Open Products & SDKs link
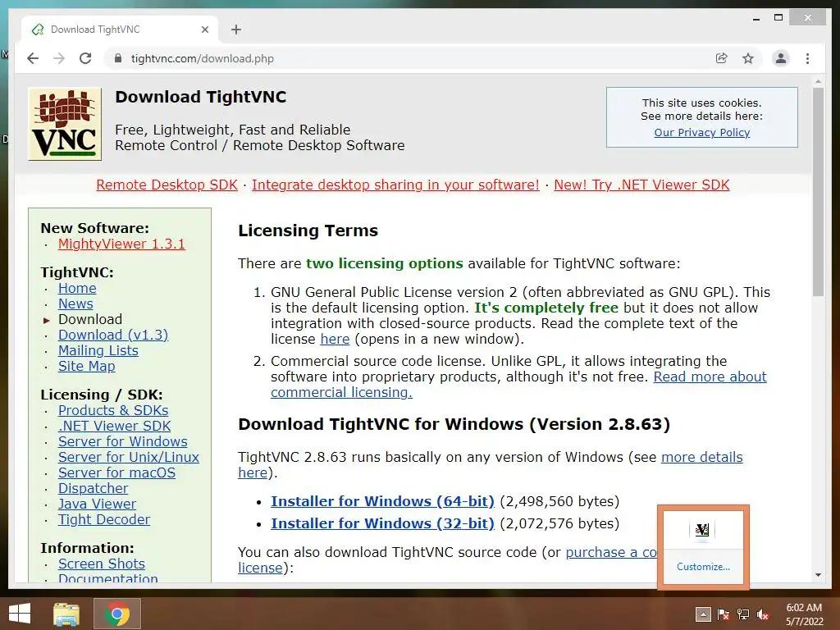The height and width of the screenshot is (630, 840). 113,410
